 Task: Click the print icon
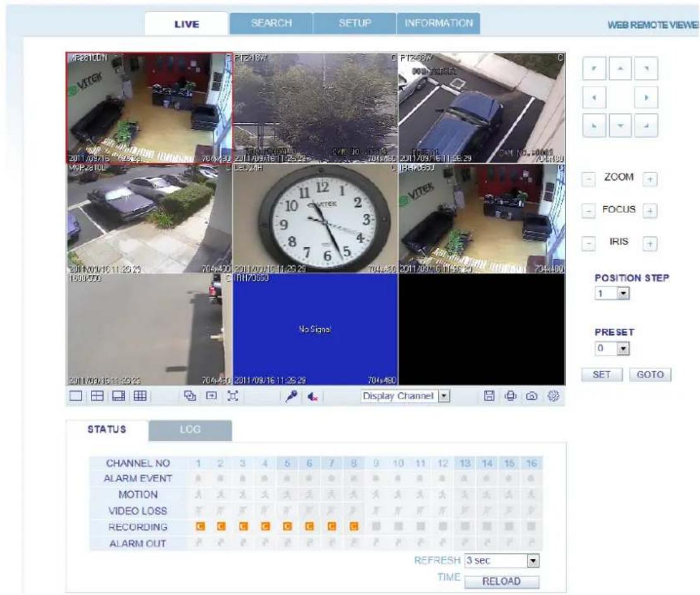click(x=511, y=396)
